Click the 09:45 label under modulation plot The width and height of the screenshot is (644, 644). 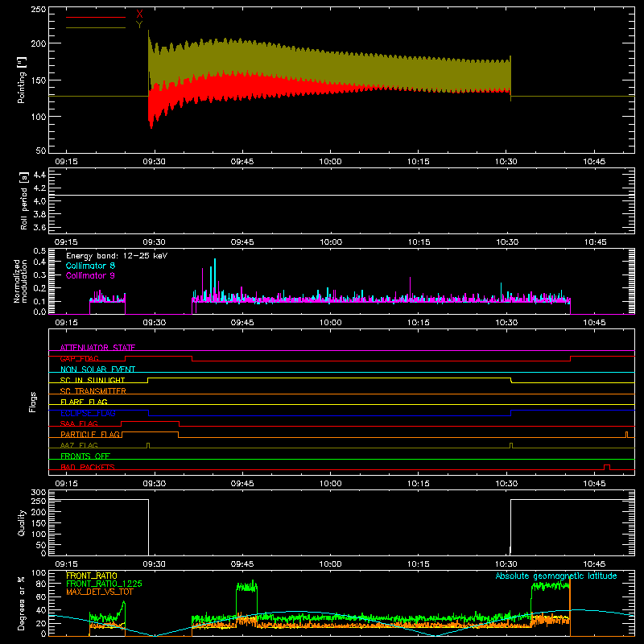pos(242,323)
